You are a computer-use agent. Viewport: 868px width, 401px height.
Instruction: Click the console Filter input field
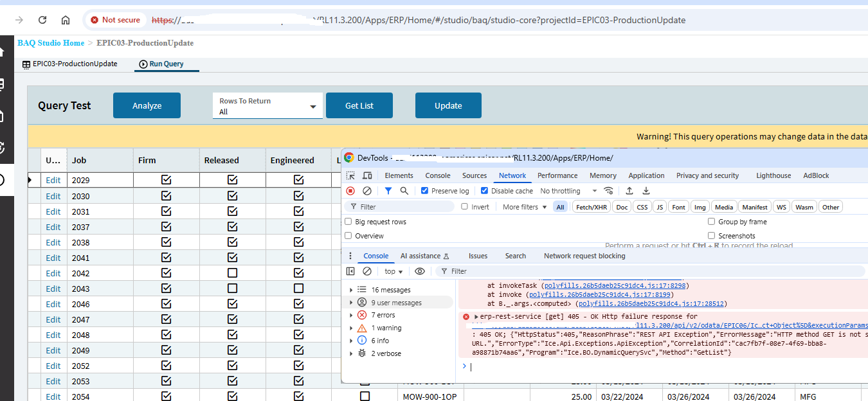651,271
